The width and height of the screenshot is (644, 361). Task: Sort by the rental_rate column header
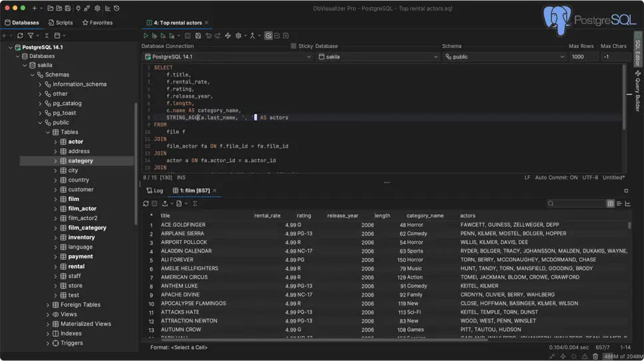267,216
